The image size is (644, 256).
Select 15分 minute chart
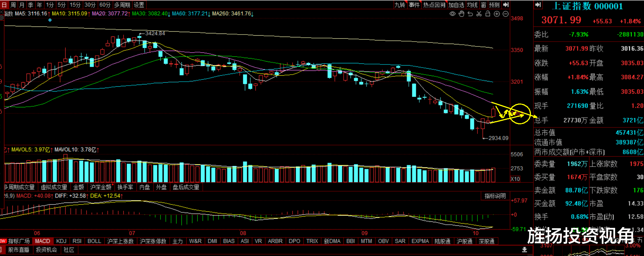coord(75,5)
